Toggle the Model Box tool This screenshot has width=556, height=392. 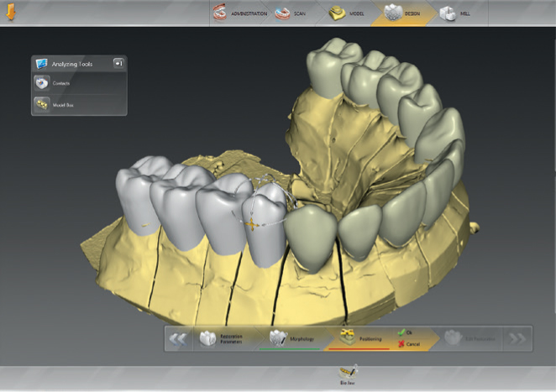(x=44, y=105)
